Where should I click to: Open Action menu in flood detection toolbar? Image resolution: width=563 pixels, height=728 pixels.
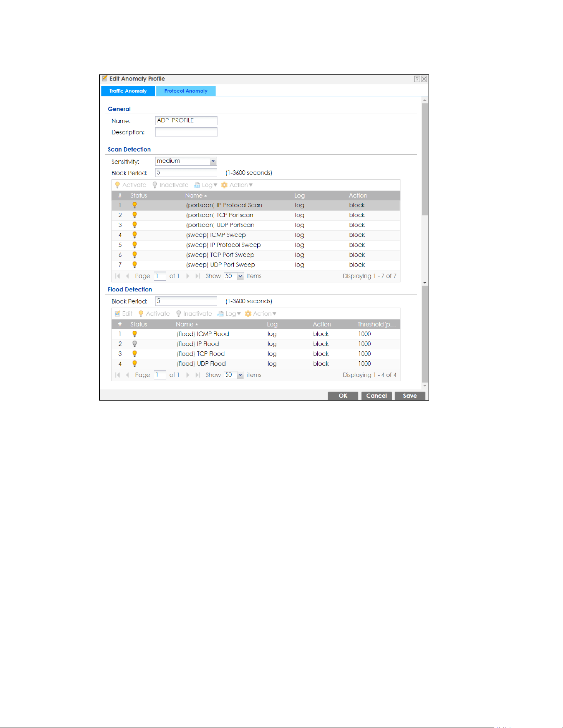pyautogui.click(x=261, y=314)
